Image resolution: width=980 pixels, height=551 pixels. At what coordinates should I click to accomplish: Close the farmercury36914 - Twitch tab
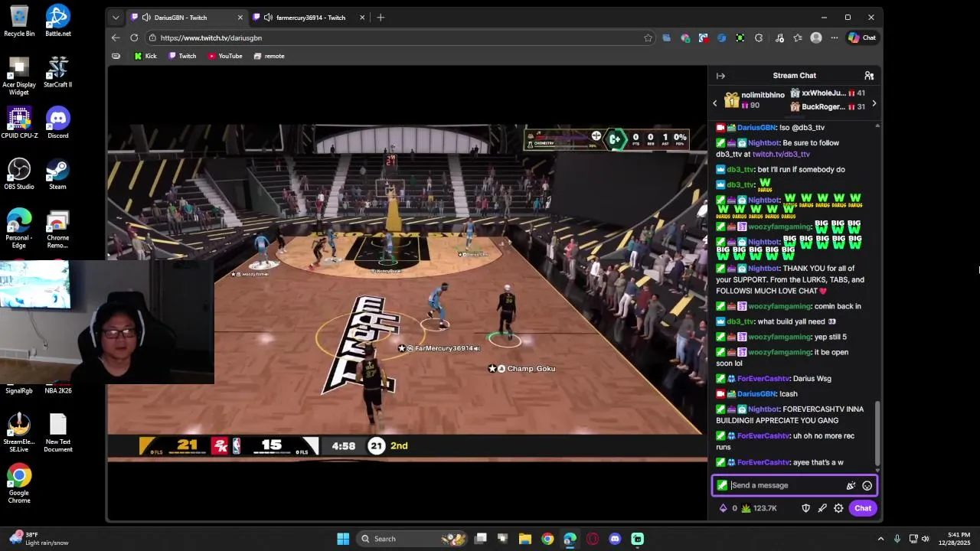pyautogui.click(x=362, y=18)
